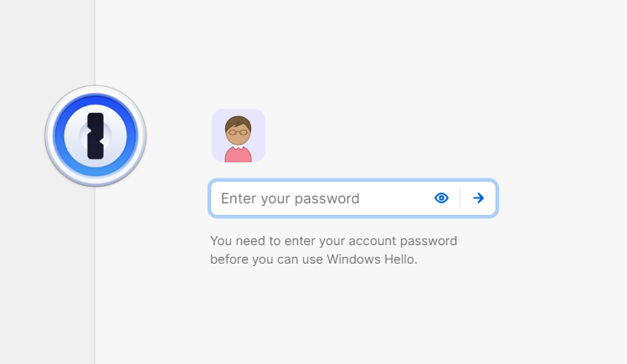Click the black keyhole in the logo
This screenshot has height=364, width=627.
point(95,136)
